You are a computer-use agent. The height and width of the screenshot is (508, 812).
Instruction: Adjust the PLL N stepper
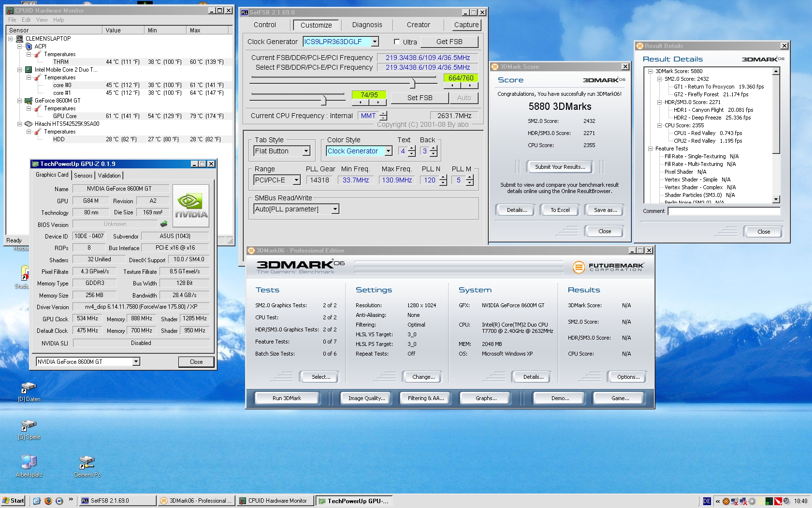pyautogui.click(x=443, y=180)
